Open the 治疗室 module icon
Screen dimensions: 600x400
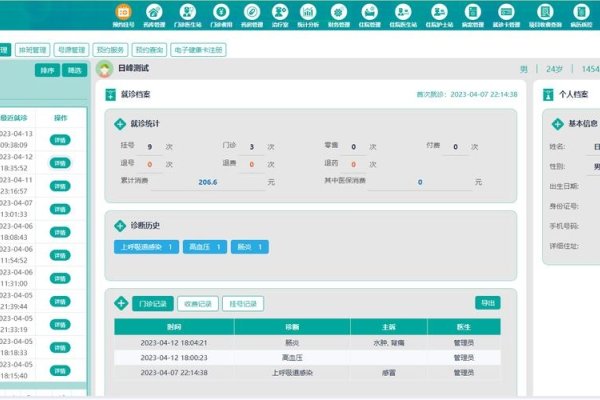tap(280, 12)
